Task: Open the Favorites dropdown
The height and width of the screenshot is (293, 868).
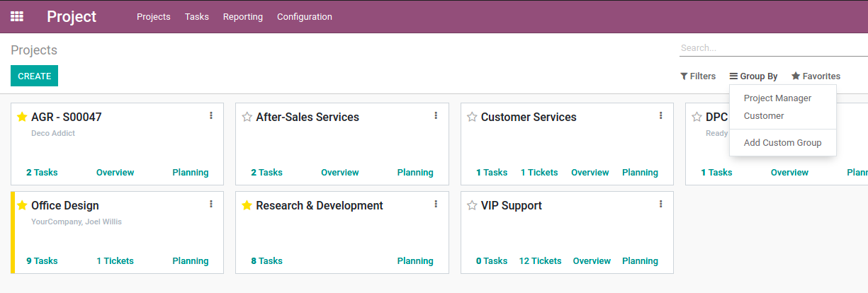Action: pos(816,76)
